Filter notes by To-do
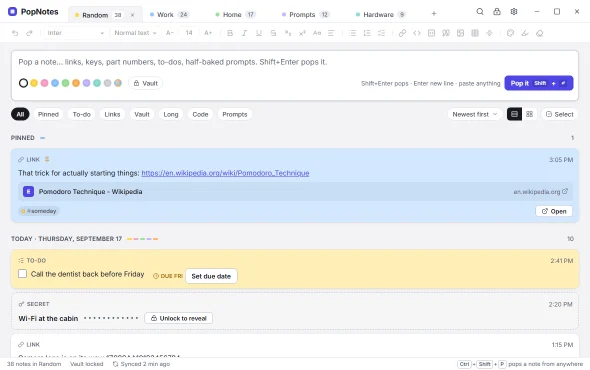This screenshot has width=590, height=370. (82, 114)
